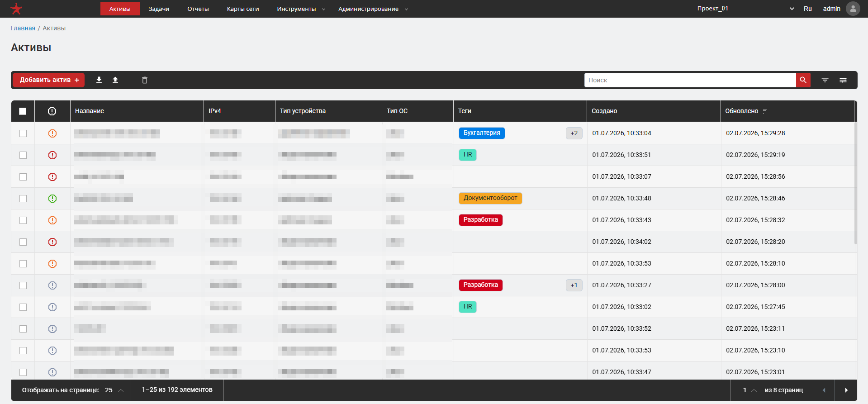Click status icon in row updated 15:28:56
This screenshot has height=404, width=868.
pos(52,177)
